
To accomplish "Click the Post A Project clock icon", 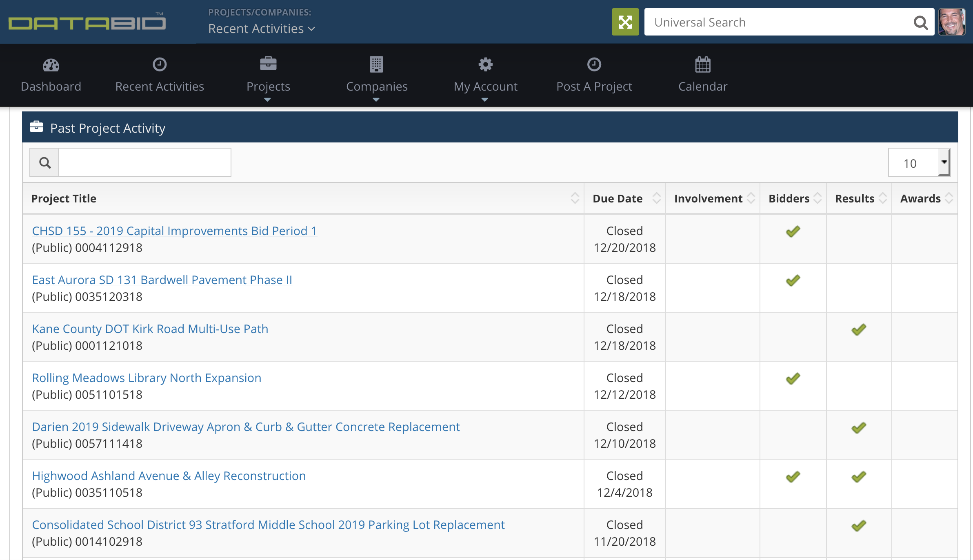I will coord(594,64).
